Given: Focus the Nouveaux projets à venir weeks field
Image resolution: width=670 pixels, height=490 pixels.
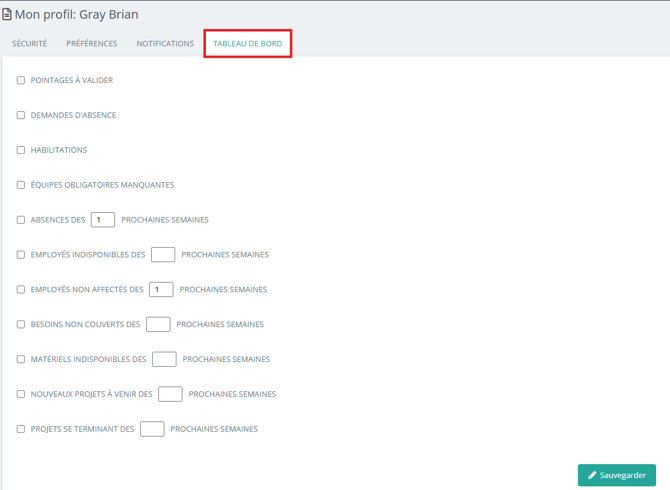Looking at the screenshot, I should [x=170, y=394].
